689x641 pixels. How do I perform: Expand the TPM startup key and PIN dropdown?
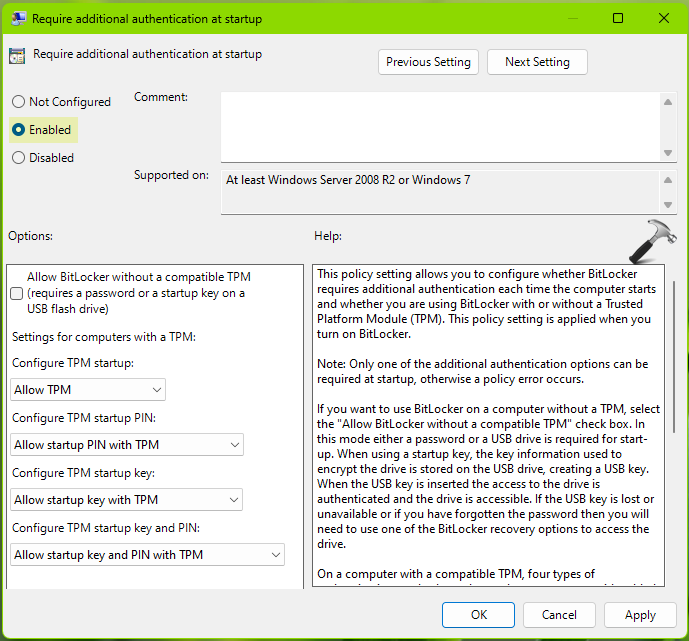[x=147, y=555]
